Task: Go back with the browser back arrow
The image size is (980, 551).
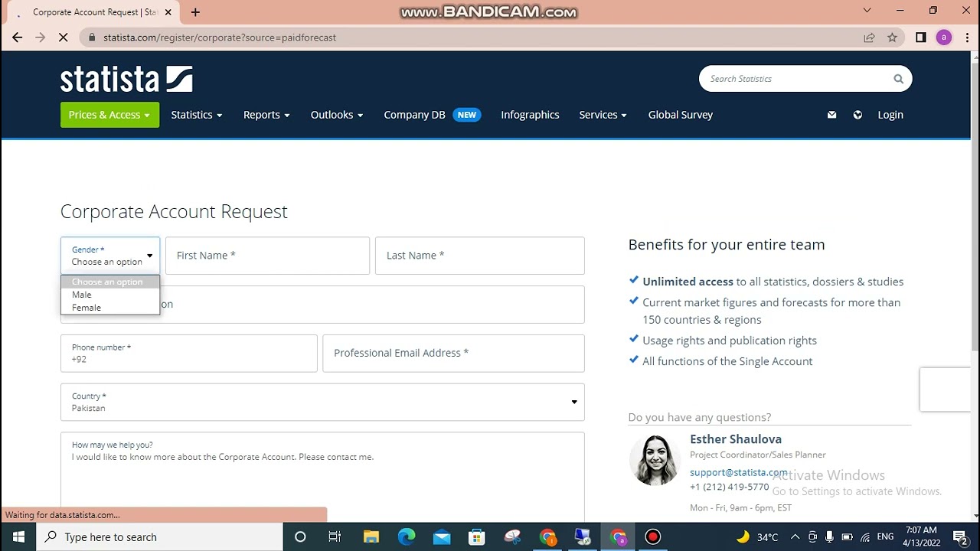Action: [x=17, y=37]
